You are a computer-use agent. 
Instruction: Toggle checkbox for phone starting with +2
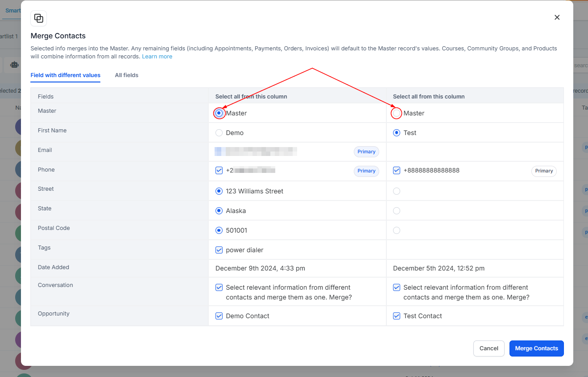tap(219, 170)
